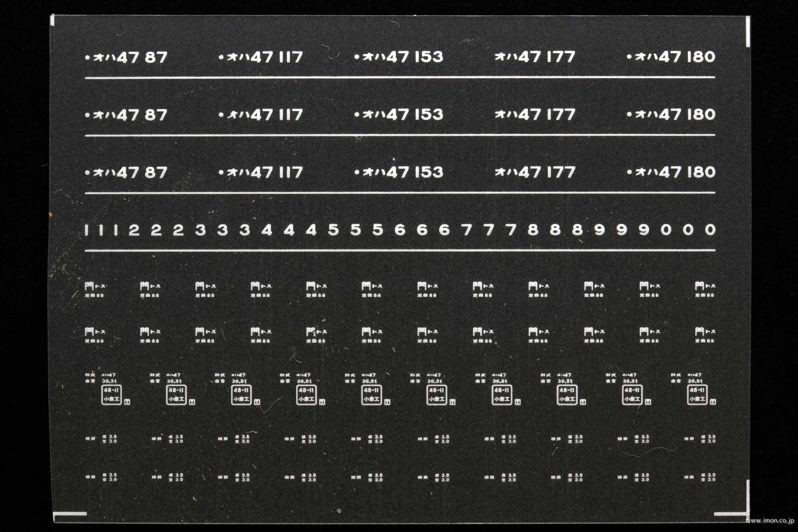Select third-row オハ47 180 label
798x532 pixels.
click(671, 172)
